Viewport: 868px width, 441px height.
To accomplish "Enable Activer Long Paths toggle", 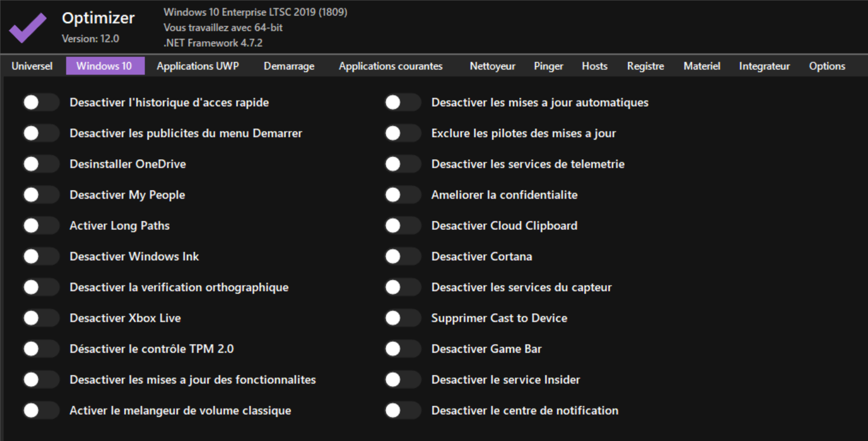I will (x=40, y=226).
